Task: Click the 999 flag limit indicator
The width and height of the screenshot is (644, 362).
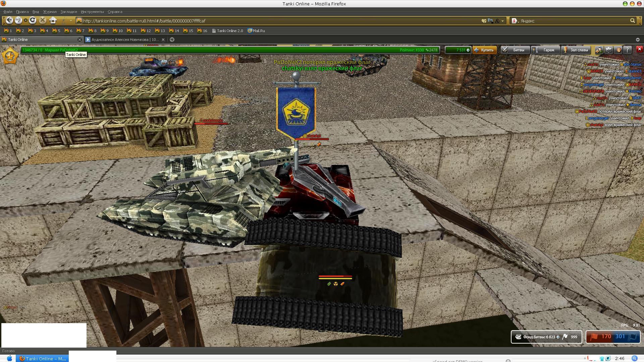Action: pos(570,337)
